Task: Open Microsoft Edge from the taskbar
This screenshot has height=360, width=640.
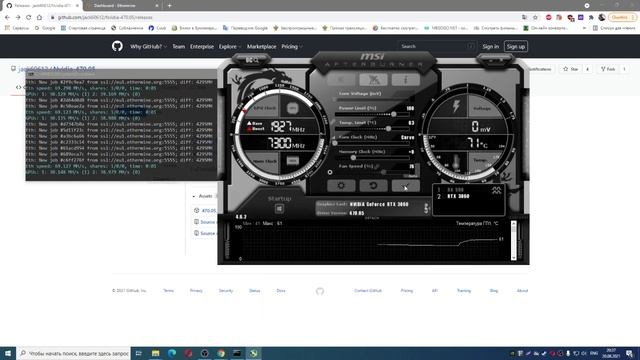Action: coord(172,353)
